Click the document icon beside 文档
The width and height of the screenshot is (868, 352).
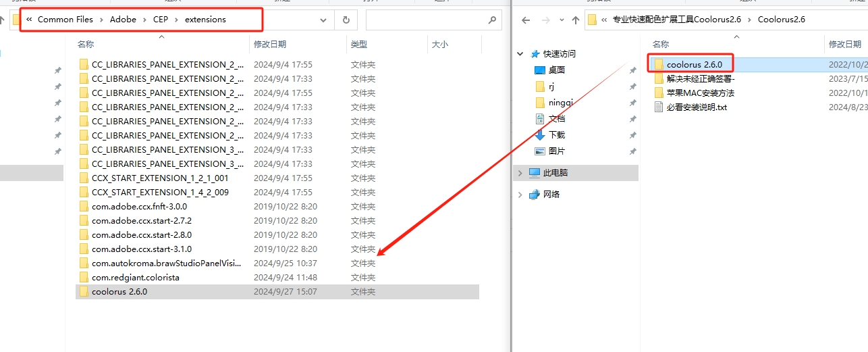point(539,118)
